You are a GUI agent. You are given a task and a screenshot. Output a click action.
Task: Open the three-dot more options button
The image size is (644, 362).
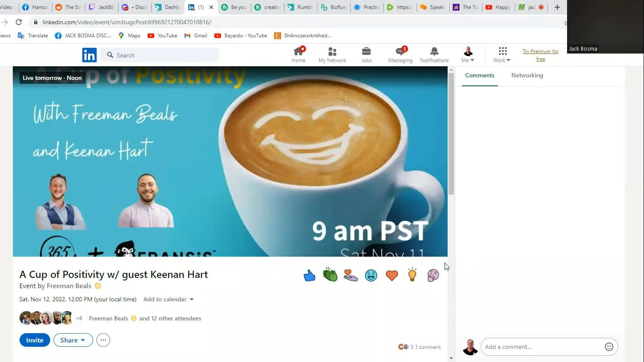click(x=103, y=340)
